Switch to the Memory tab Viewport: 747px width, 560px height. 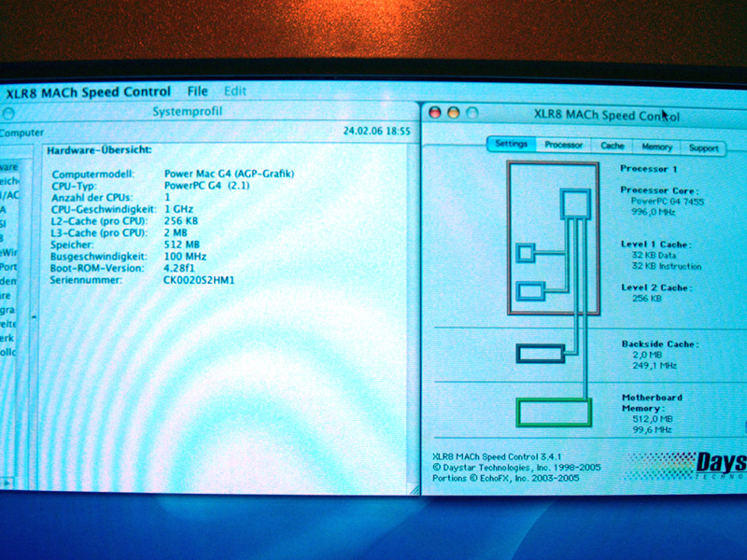[x=656, y=147]
